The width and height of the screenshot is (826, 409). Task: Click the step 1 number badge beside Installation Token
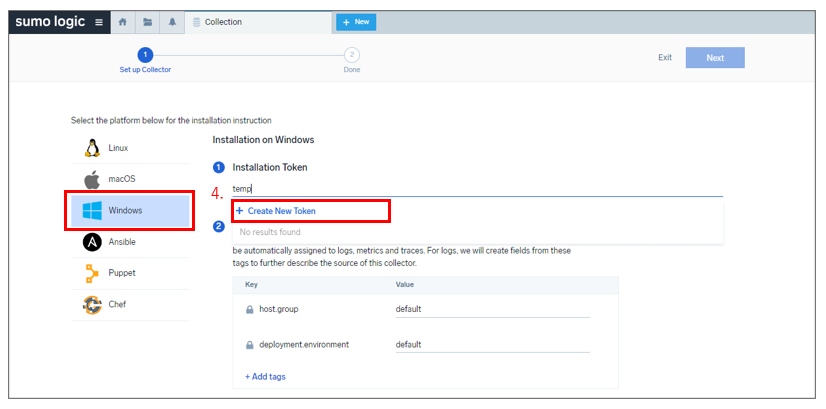[218, 168]
